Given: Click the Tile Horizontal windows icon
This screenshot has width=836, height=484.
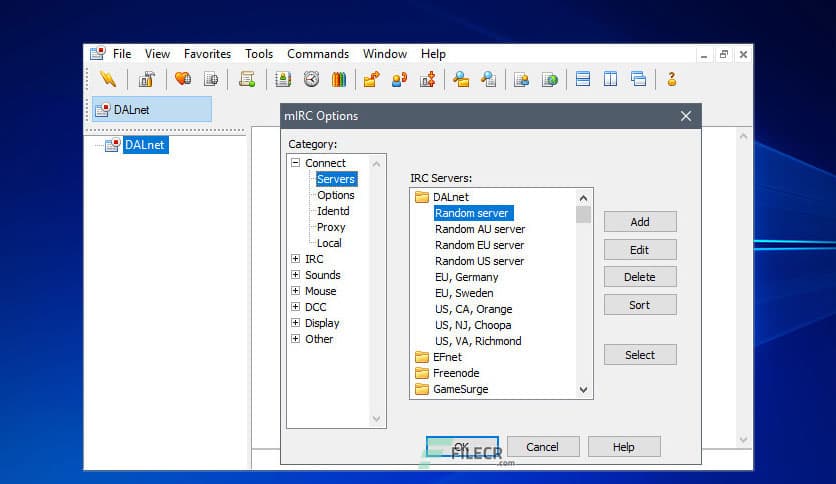Looking at the screenshot, I should coord(583,79).
